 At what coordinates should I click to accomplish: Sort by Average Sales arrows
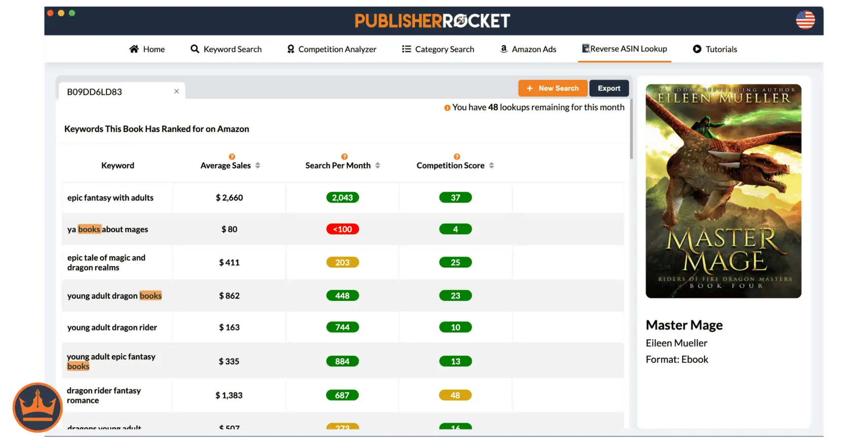tap(258, 165)
